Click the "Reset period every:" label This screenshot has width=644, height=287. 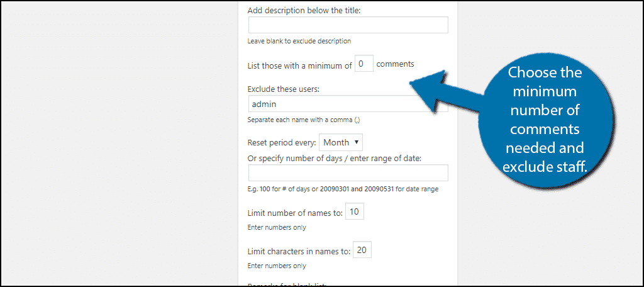282,143
